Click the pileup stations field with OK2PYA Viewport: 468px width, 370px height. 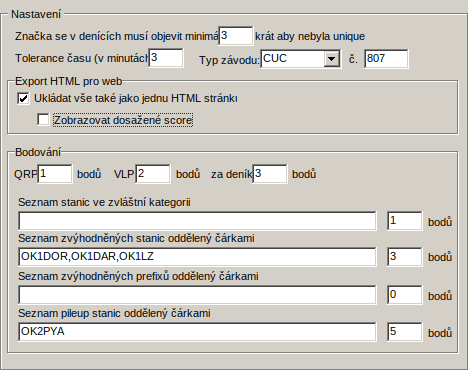click(197, 332)
